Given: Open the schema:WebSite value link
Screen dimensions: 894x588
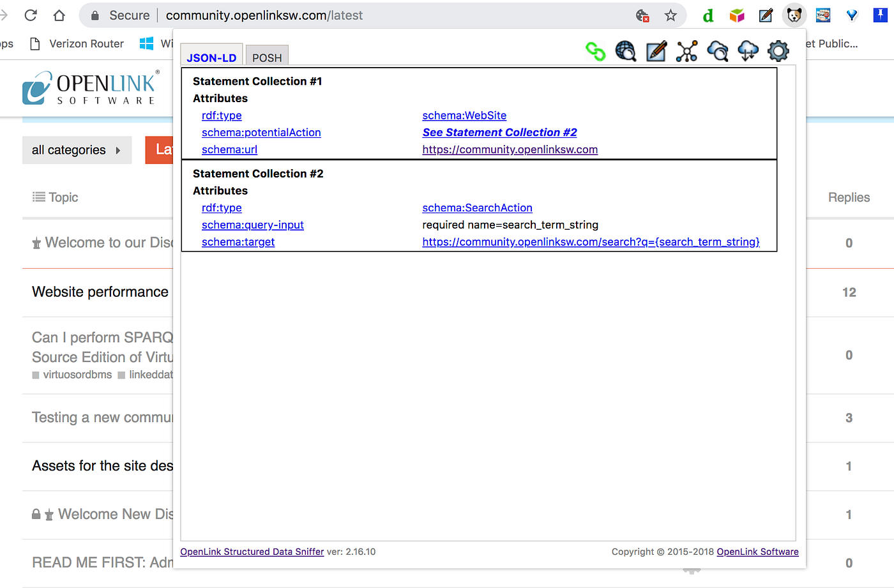Looking at the screenshot, I should pos(464,116).
